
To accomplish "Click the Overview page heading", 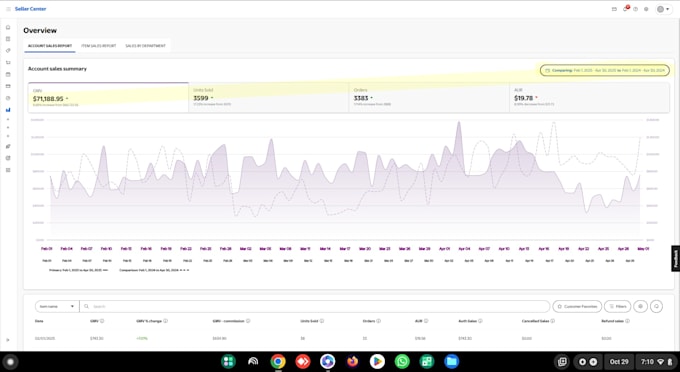I will [40, 30].
